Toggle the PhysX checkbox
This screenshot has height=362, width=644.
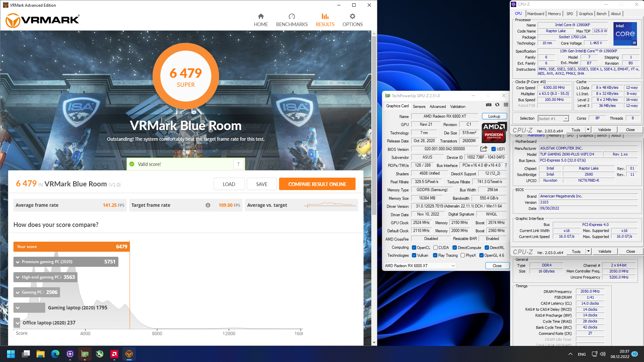point(463,255)
